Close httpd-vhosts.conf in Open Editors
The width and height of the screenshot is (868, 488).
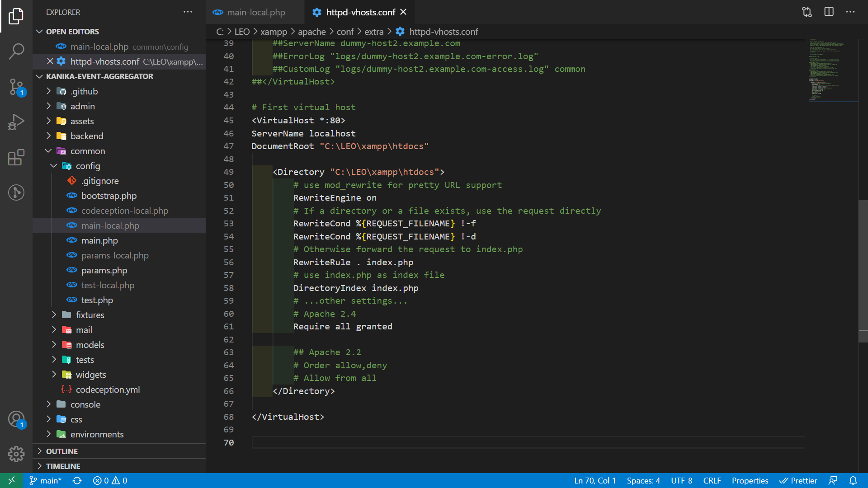[50, 61]
